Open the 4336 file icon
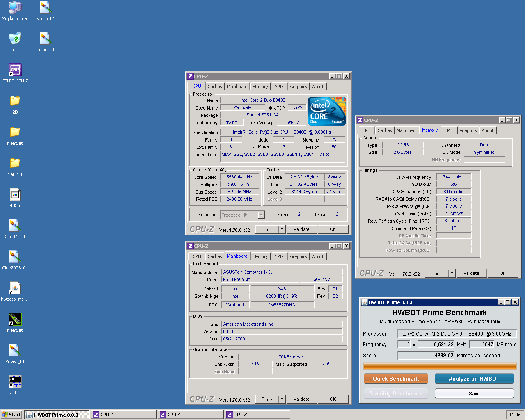The image size is (525, 420). click(15, 198)
